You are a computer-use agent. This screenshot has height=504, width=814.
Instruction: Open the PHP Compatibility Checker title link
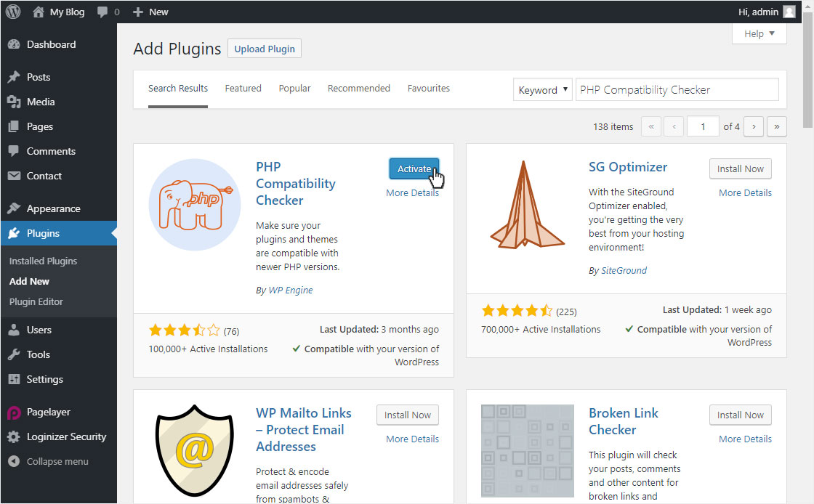(295, 184)
